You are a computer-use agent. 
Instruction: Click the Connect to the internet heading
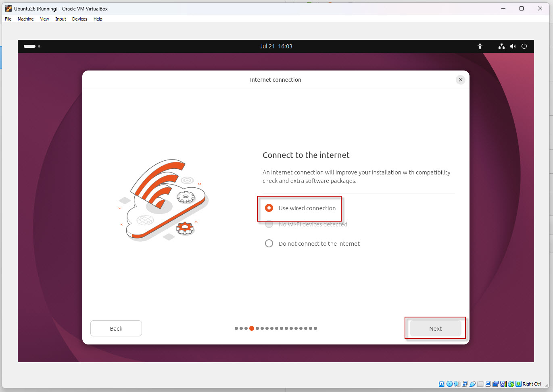306,155
